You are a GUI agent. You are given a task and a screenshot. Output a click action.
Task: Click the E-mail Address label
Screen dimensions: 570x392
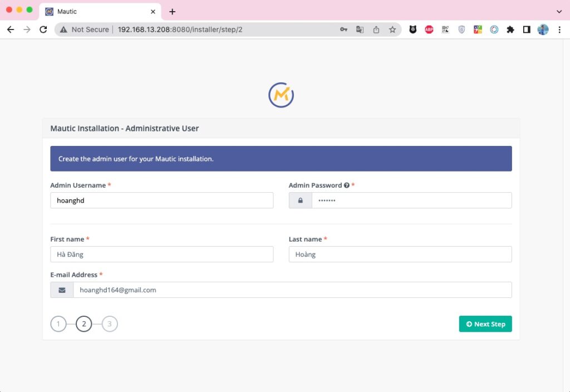pyautogui.click(x=74, y=275)
